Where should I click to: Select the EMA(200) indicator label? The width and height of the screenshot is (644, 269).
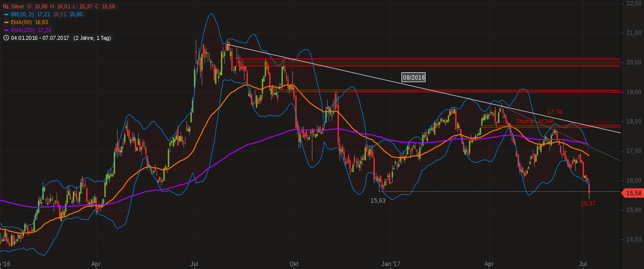[x=23, y=30]
